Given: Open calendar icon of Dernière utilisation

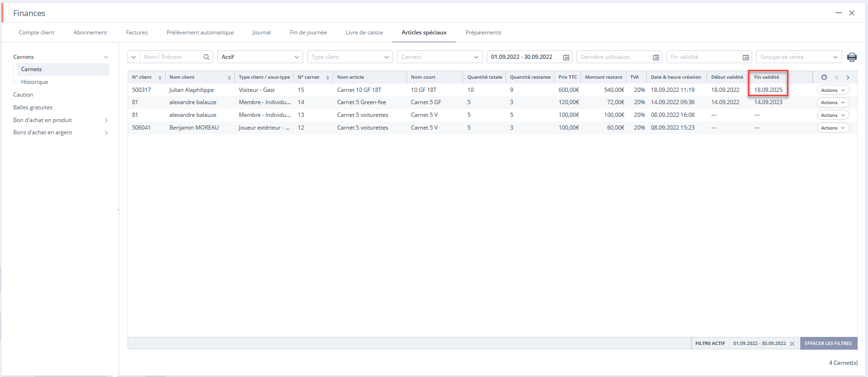Looking at the screenshot, I should click(656, 57).
